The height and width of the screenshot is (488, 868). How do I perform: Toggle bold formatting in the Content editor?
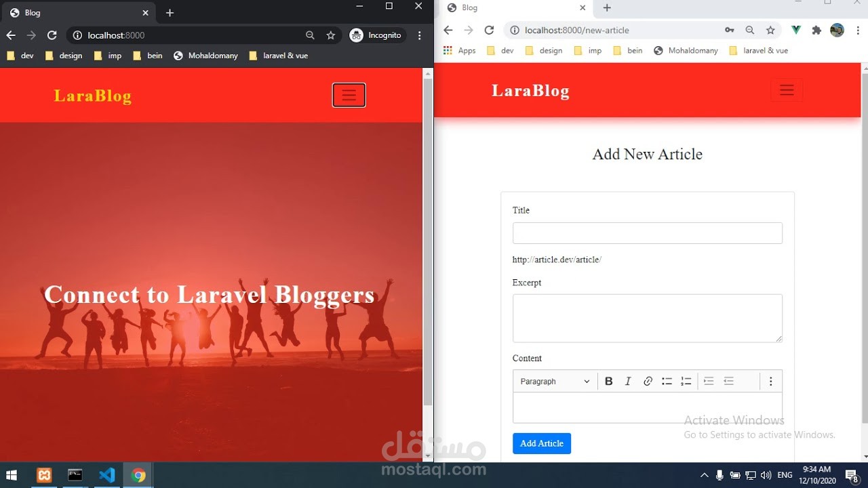click(x=608, y=381)
